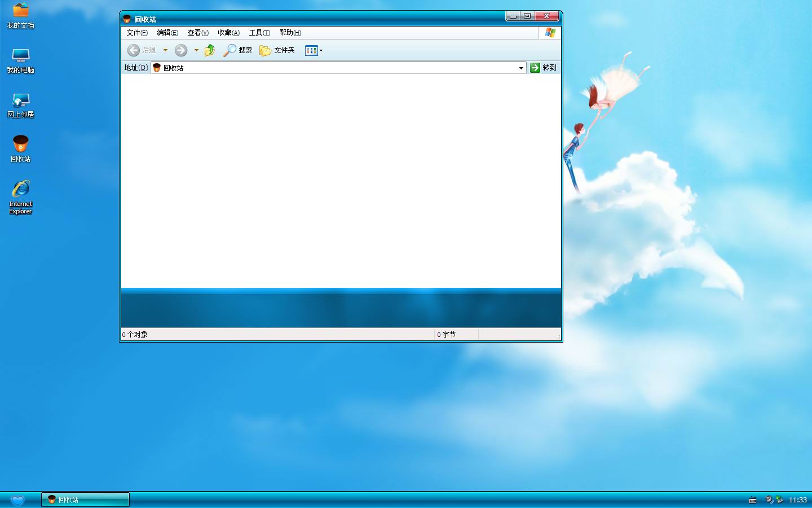Click the keyboard input icon in tray

[x=753, y=500]
